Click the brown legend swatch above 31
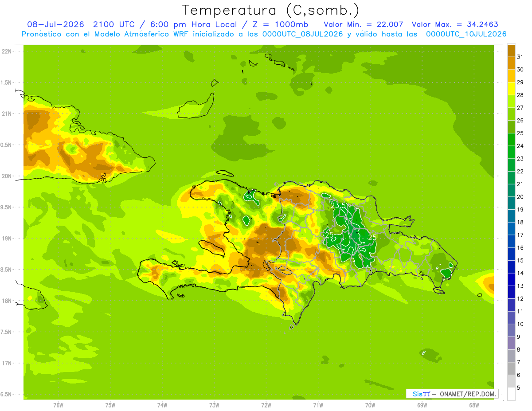Screen dimensions: 532x411 pyautogui.click(x=511, y=50)
